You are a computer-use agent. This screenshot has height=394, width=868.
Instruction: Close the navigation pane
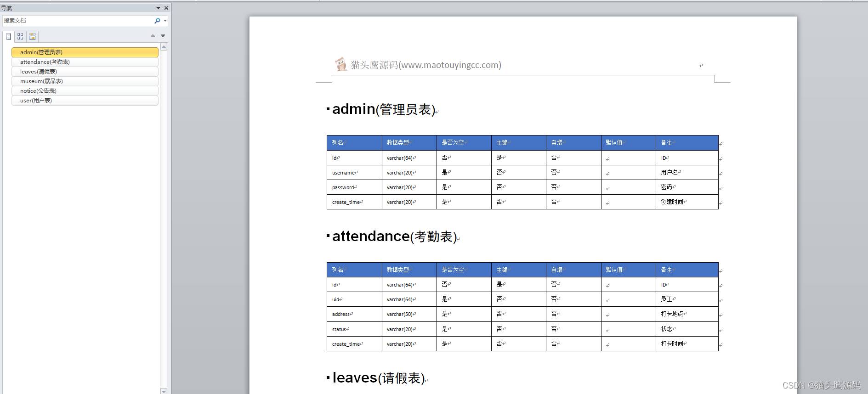pyautogui.click(x=166, y=8)
